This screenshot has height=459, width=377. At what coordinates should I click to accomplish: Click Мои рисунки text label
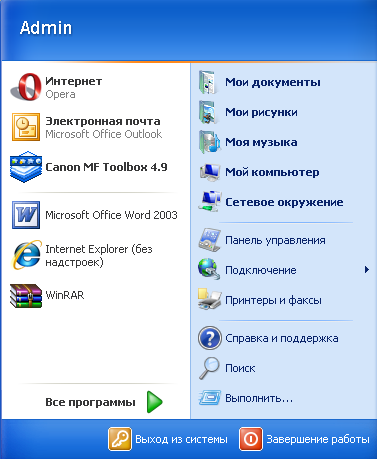click(261, 112)
